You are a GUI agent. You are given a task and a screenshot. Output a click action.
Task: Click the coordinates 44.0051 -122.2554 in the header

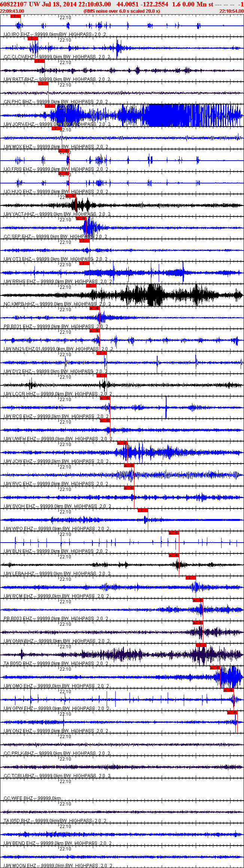tap(143, 4)
